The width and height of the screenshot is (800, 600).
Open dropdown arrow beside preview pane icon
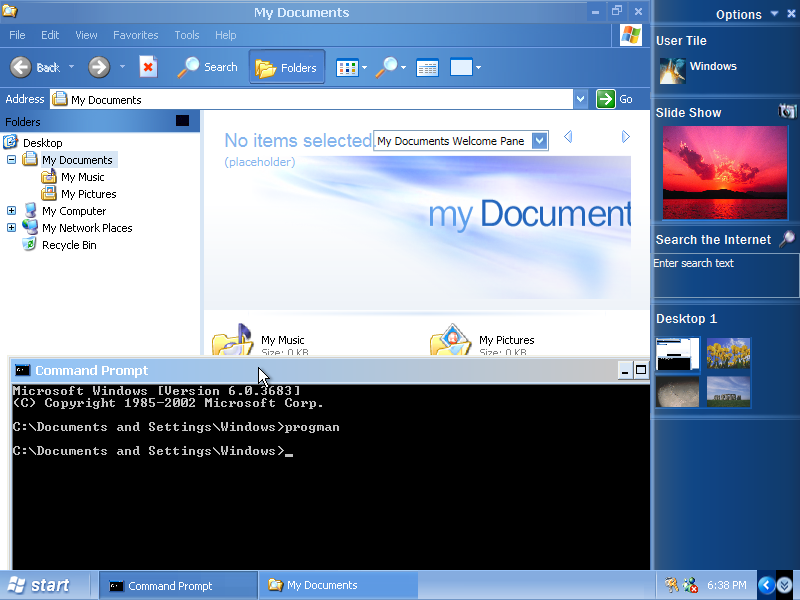[x=478, y=67]
